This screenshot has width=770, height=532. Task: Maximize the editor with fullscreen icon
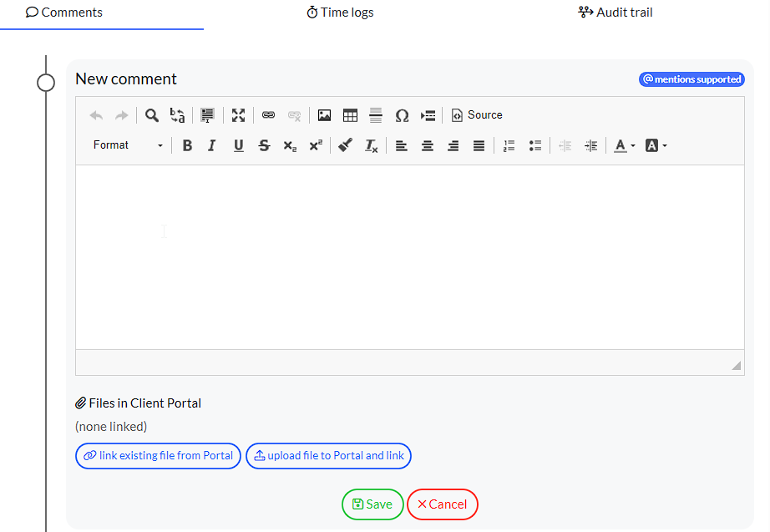239,115
